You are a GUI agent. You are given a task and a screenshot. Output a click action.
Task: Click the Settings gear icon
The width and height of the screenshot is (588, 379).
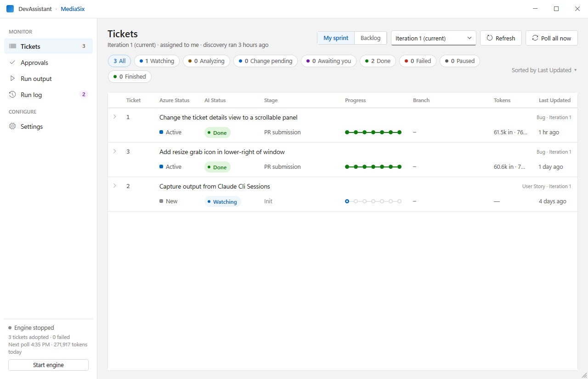pos(12,126)
